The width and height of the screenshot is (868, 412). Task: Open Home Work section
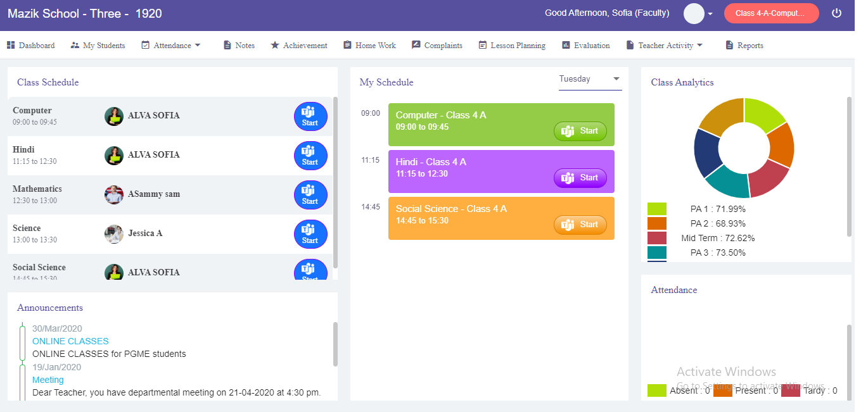click(369, 45)
